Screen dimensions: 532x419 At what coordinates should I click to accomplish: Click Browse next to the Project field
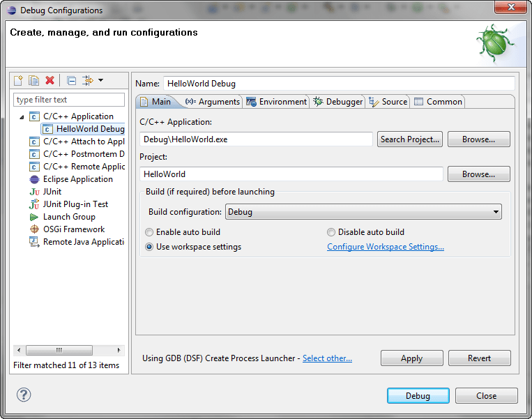click(x=479, y=174)
